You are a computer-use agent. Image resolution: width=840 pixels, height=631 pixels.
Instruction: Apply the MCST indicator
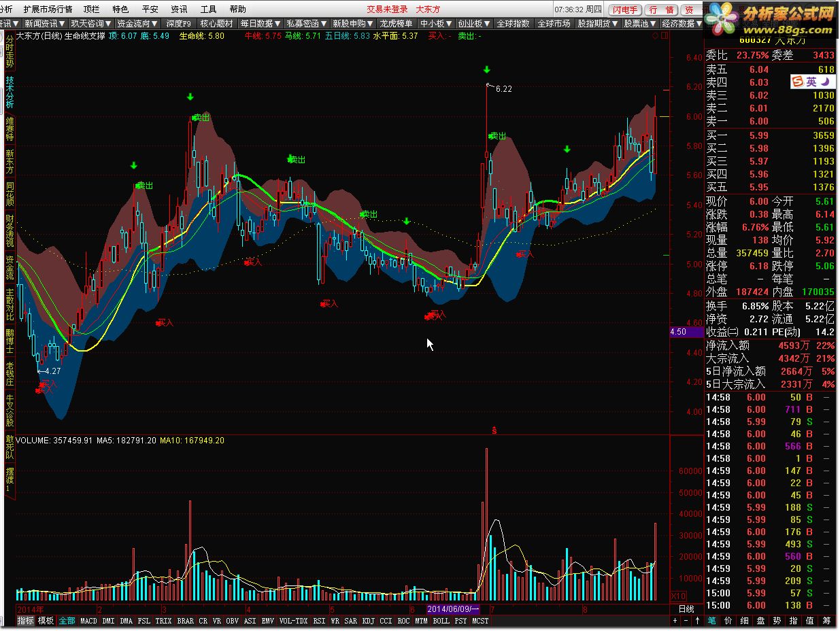coord(480,621)
